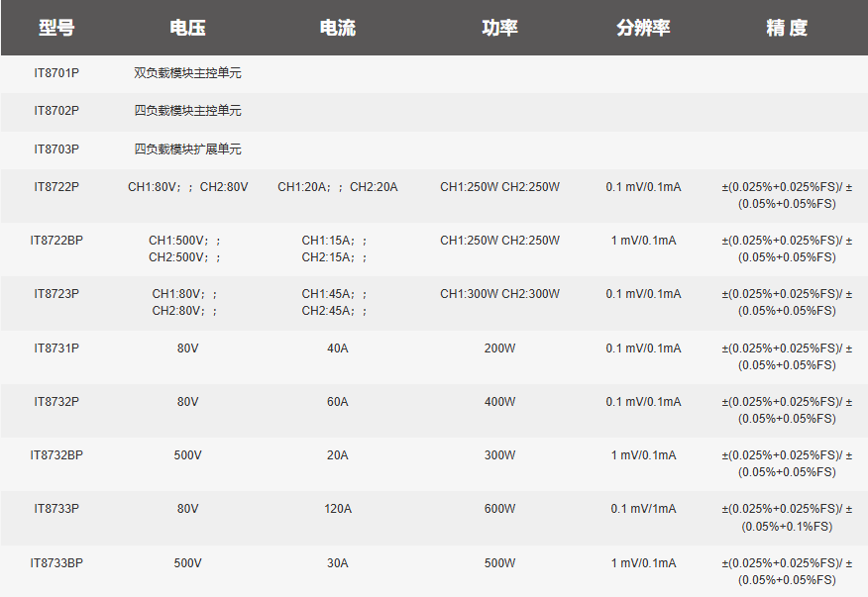Click CH1:20A; CH2:20A current cell
The image size is (868, 597).
click(338, 187)
